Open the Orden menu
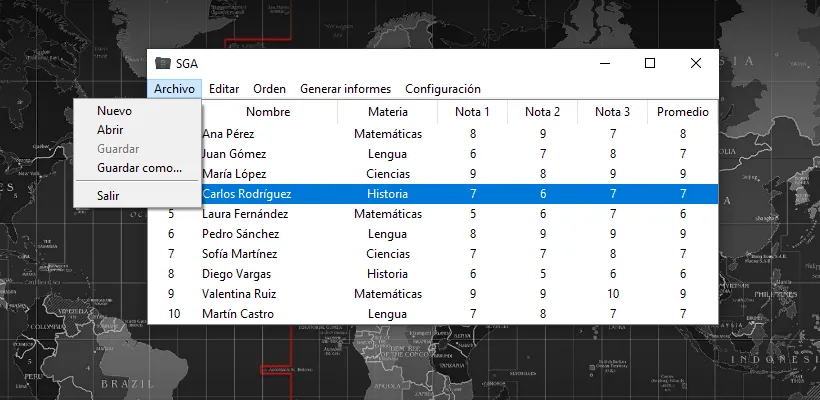 (x=269, y=89)
